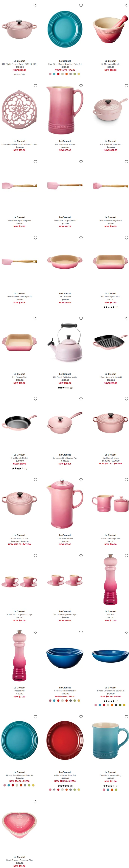
Task: Open the Deluxe Cast Iron Trivet image
Action: point(19,110)
